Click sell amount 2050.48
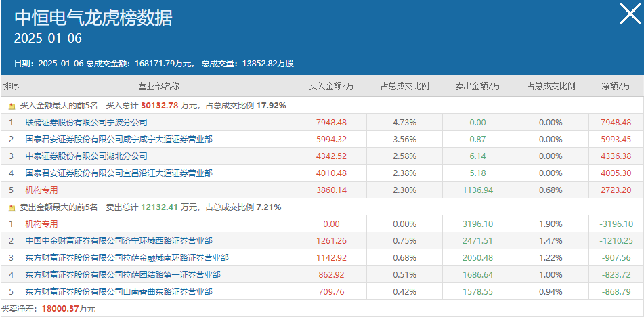Image resolution: width=644 pixels, height=319 pixels. tap(477, 258)
